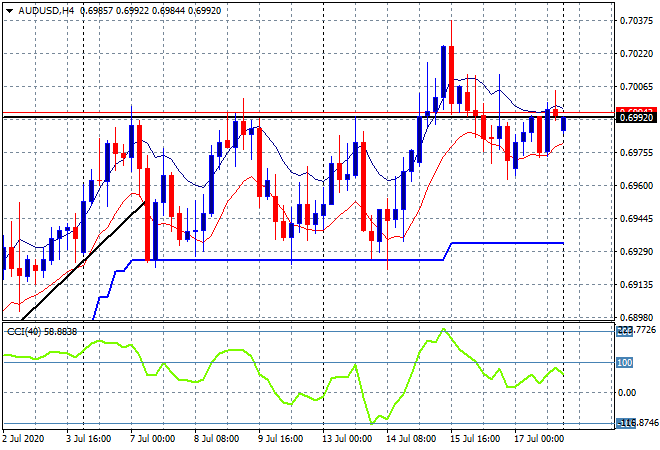
Task: Click the 0.69445 price axis label
Action: coord(636,218)
